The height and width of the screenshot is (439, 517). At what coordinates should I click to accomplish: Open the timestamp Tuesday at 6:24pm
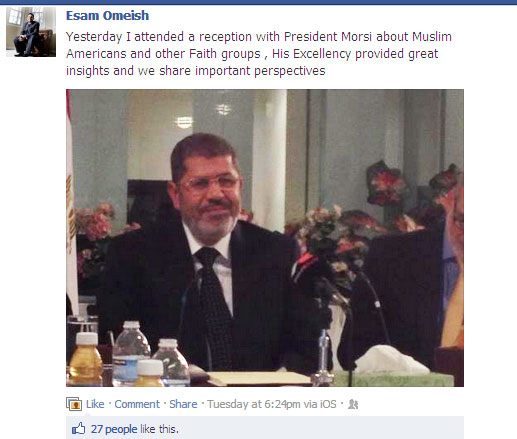click(x=254, y=404)
